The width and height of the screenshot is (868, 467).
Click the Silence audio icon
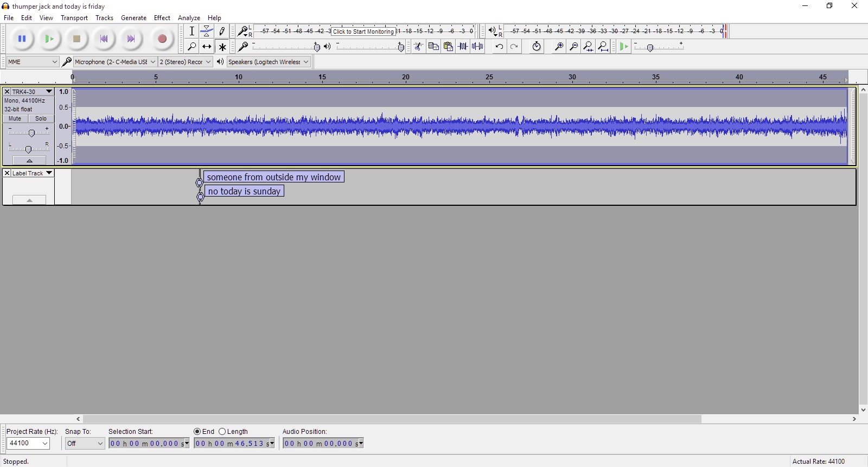(477, 47)
